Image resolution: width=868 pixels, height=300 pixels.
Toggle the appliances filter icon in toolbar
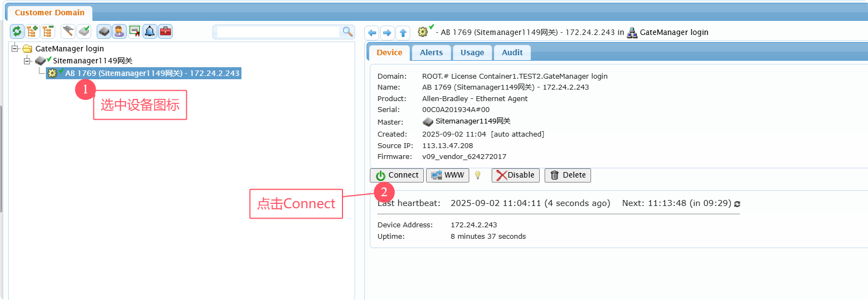click(104, 32)
